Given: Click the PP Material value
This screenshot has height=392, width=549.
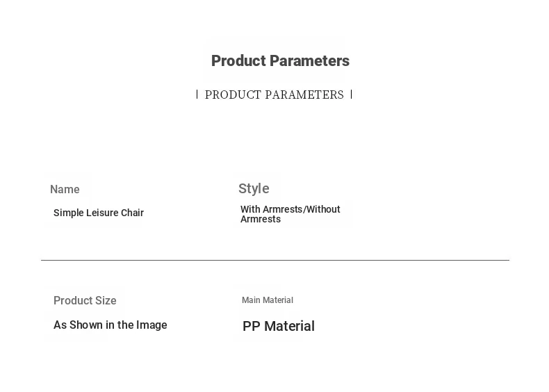Looking at the screenshot, I should (x=279, y=326).
